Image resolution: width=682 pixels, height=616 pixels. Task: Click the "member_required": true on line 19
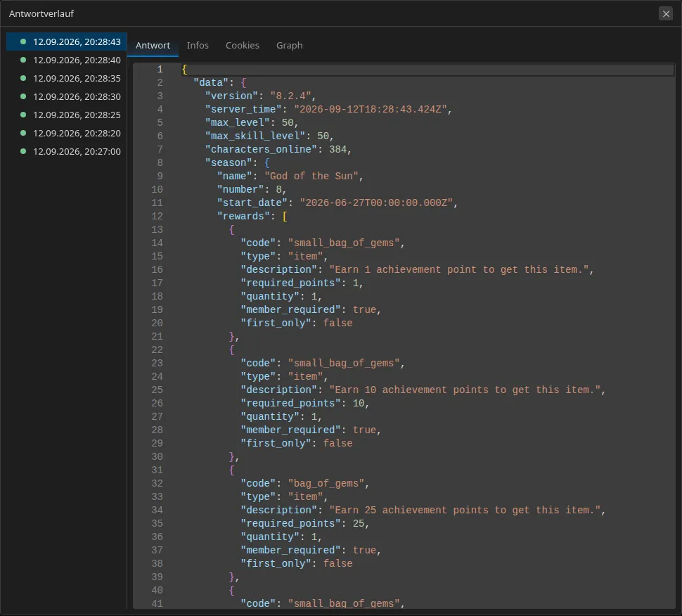[311, 309]
